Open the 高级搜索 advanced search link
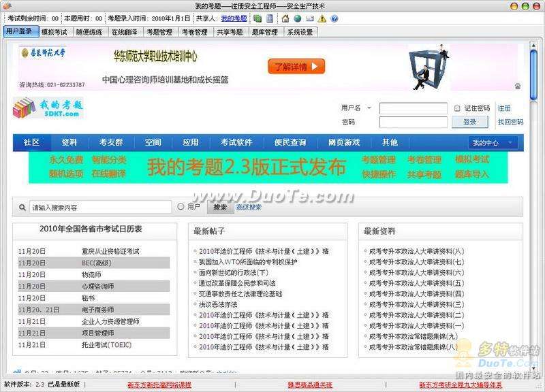545x392 pixels. pos(249,208)
